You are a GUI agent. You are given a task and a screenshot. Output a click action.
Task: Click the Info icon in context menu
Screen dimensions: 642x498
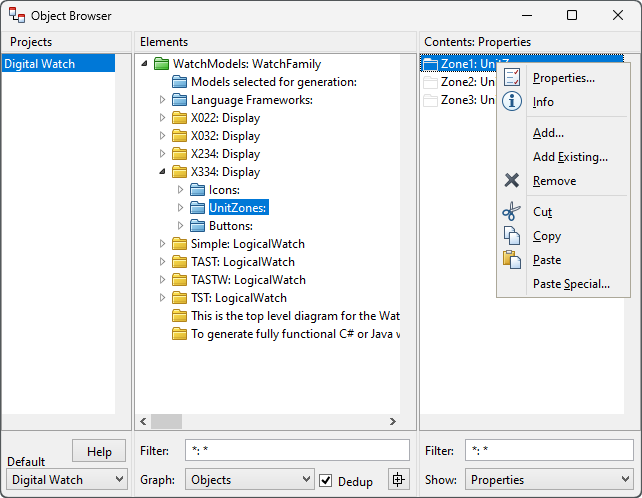click(512, 102)
